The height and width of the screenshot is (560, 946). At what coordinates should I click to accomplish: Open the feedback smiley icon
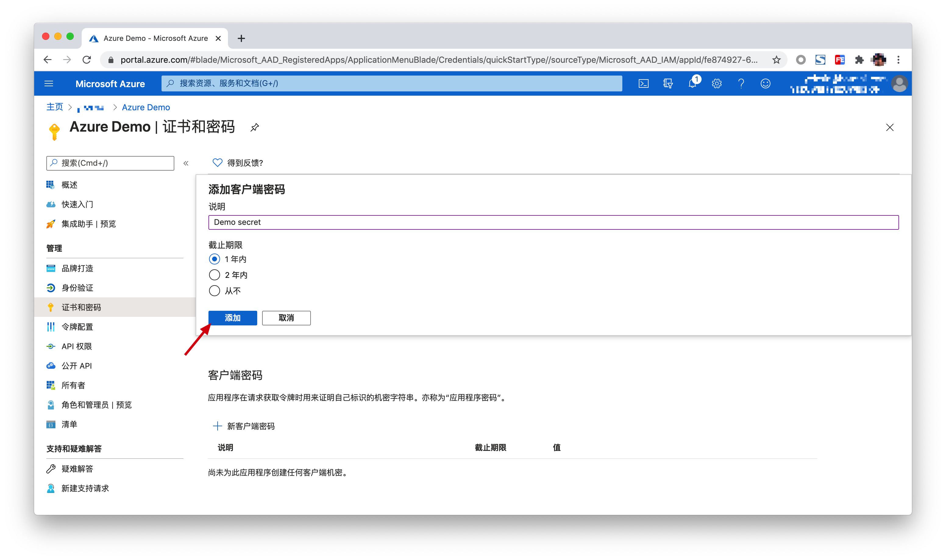click(x=765, y=83)
